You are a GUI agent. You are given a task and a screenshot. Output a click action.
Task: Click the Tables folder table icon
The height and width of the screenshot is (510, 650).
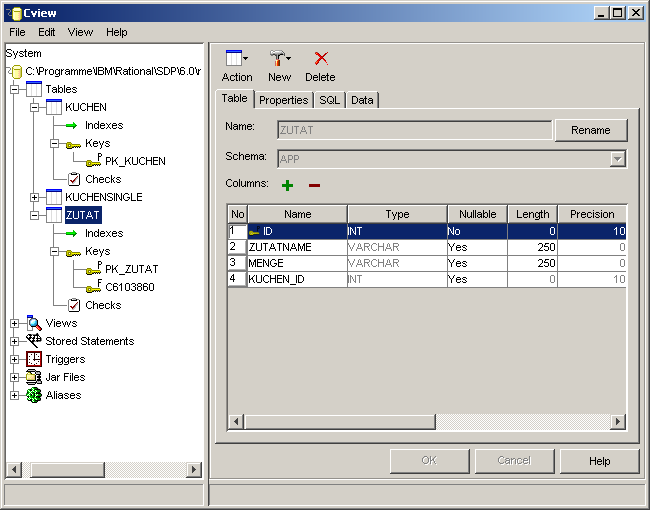point(34,89)
